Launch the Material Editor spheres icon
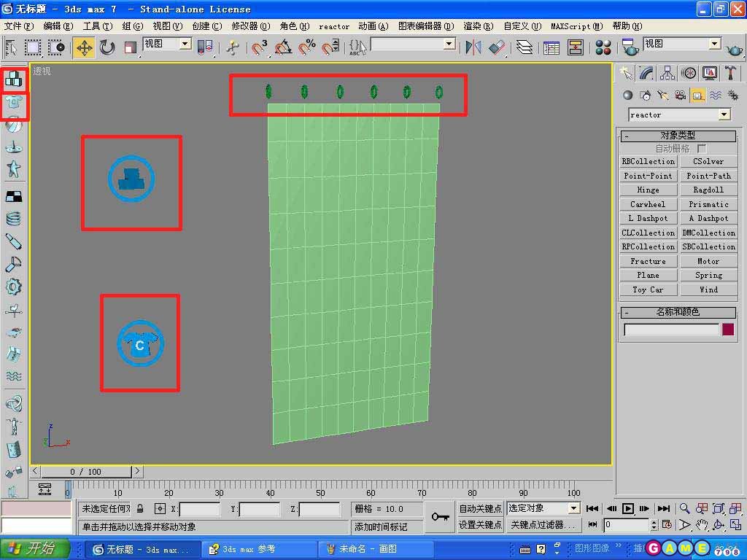 603,47
